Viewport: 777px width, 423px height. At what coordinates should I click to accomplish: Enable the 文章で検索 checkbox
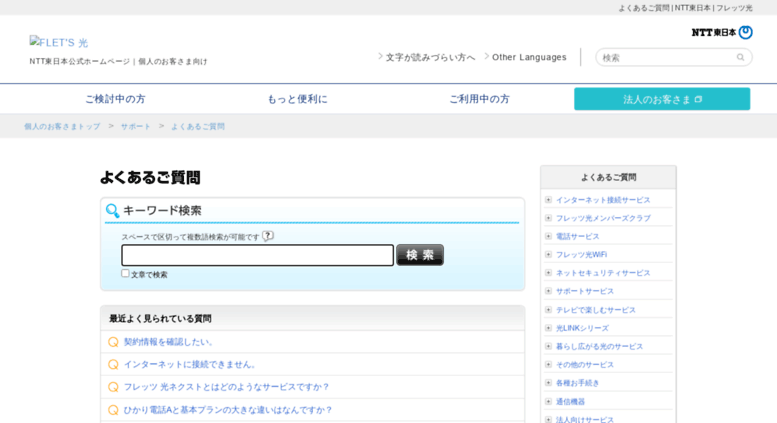[x=125, y=273]
